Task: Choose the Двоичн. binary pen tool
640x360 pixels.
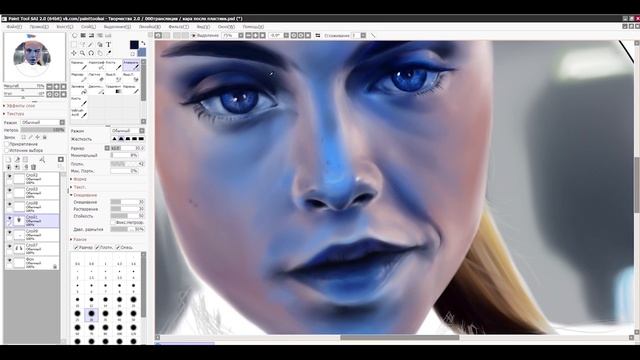Action: click(97, 89)
